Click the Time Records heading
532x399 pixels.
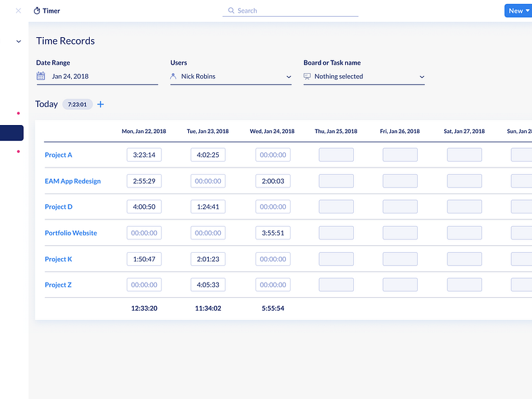65,41
